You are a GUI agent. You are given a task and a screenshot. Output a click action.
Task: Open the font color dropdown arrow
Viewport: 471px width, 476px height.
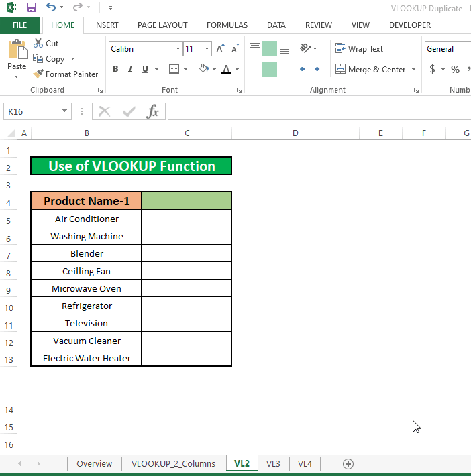237,69
